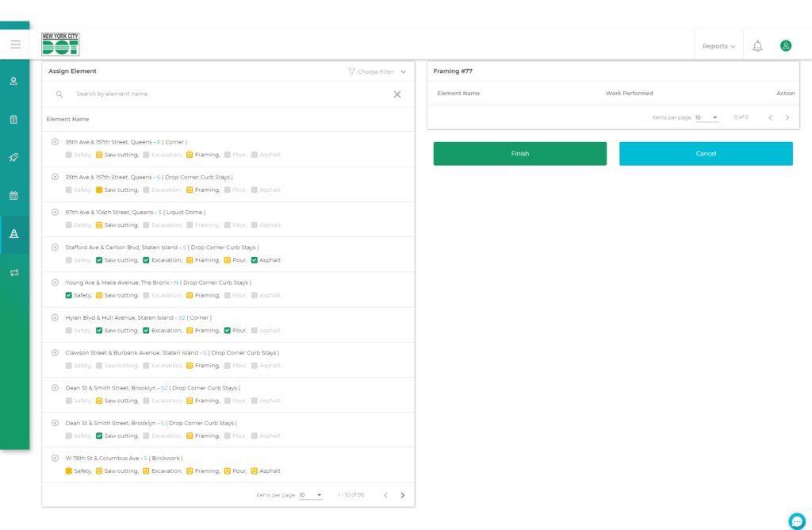Toggle Safety checkbox for Young Ave & Mace Avenue
812x530 pixels.
point(69,295)
